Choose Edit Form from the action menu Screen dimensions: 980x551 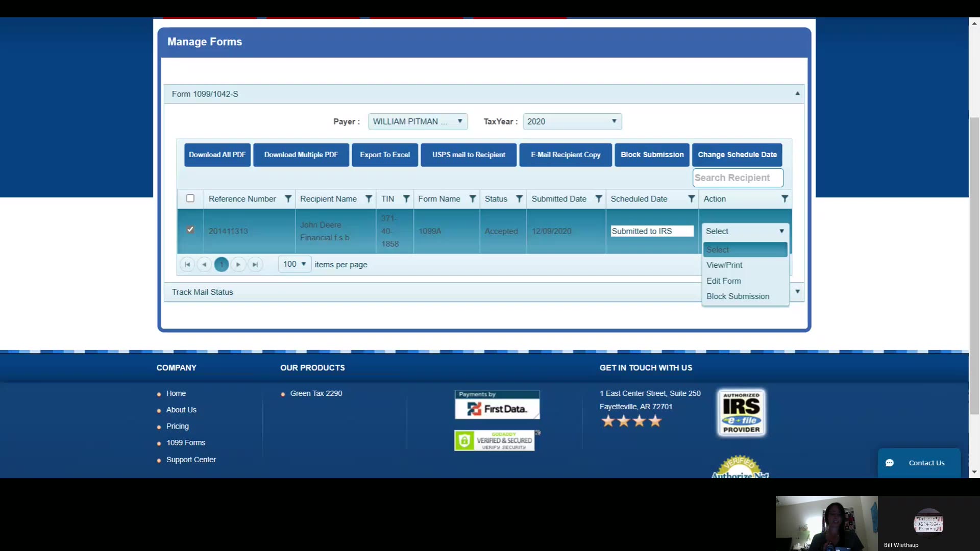[x=723, y=281]
